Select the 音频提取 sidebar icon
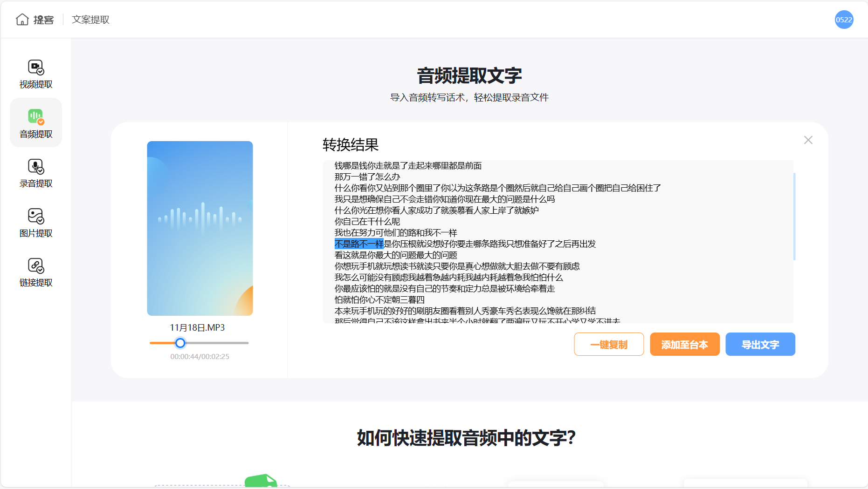This screenshot has height=489, width=868. (36, 117)
